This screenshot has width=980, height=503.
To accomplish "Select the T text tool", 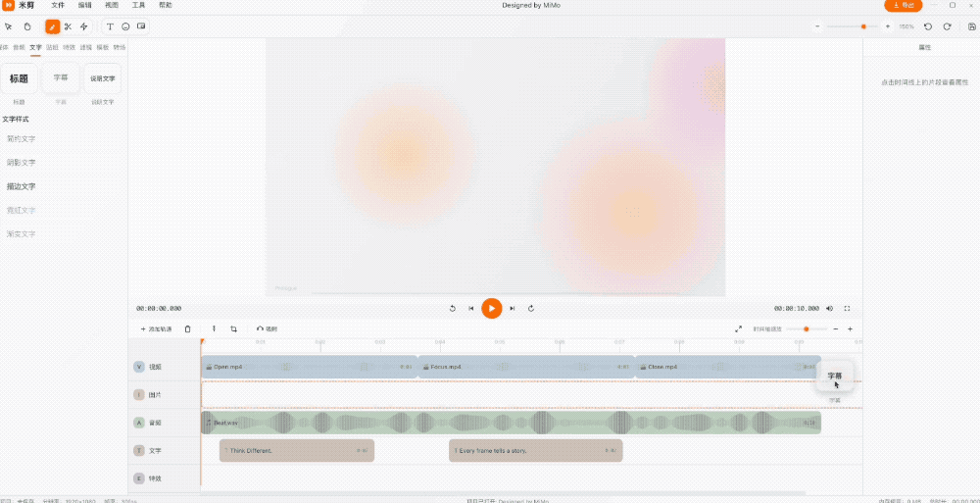I will click(110, 26).
